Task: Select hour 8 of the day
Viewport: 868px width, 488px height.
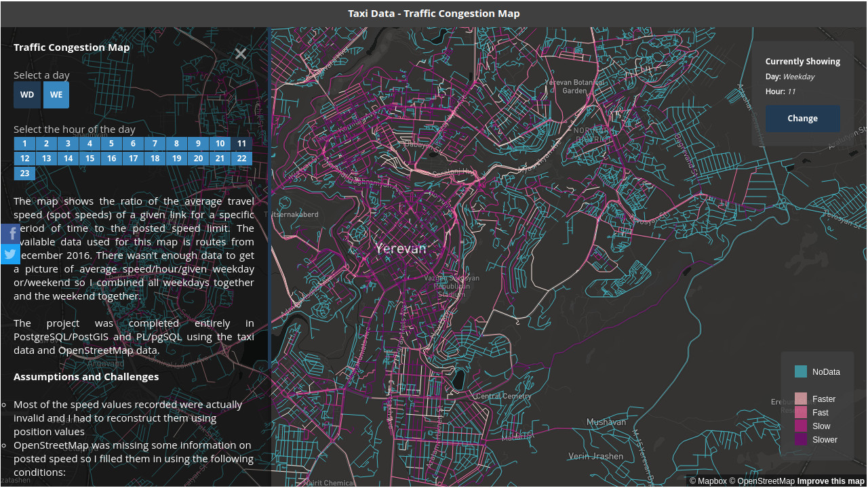Action: (x=176, y=144)
